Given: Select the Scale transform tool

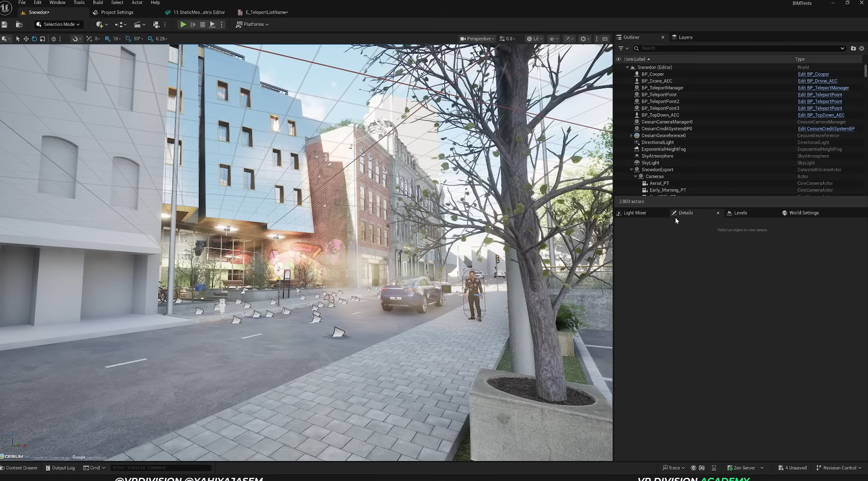Looking at the screenshot, I should 42,39.
